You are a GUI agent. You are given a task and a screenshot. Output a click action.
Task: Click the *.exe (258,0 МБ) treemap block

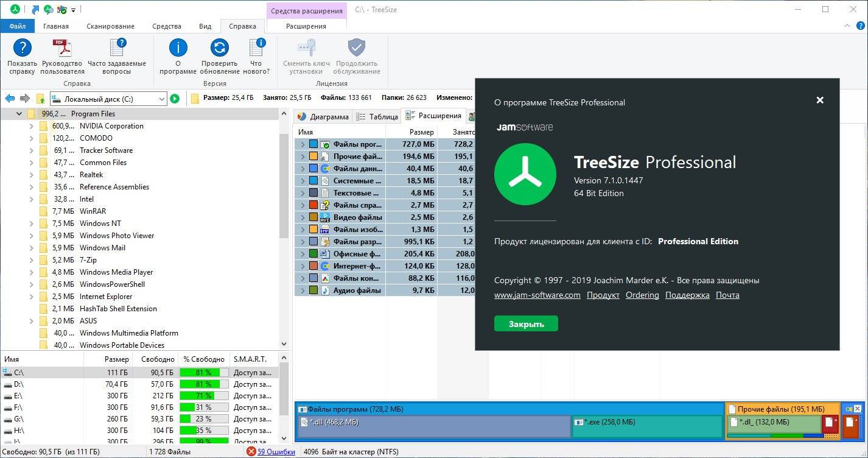(x=647, y=426)
